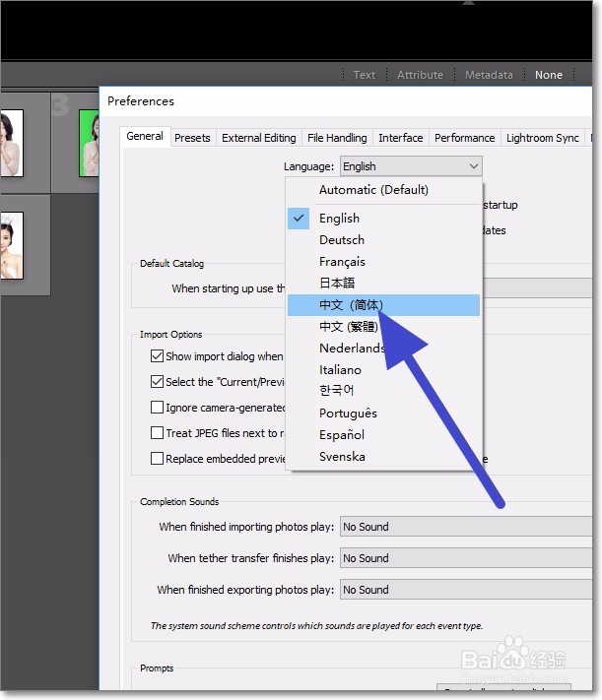602x700 pixels.
Task: Toggle Select the Current/Previous import checkbox
Action: (x=157, y=382)
